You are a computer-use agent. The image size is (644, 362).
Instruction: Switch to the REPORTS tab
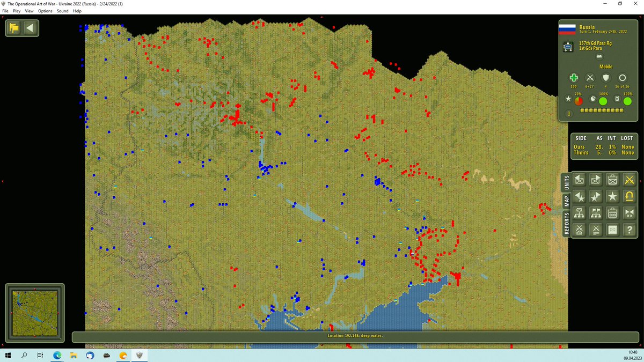[x=566, y=223]
